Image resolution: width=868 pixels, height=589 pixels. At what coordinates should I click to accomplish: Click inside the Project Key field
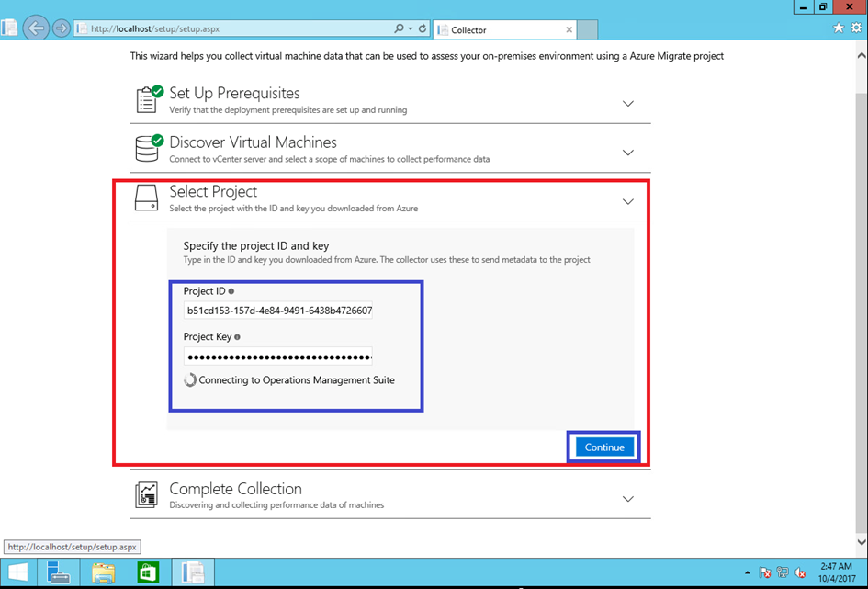(278, 357)
